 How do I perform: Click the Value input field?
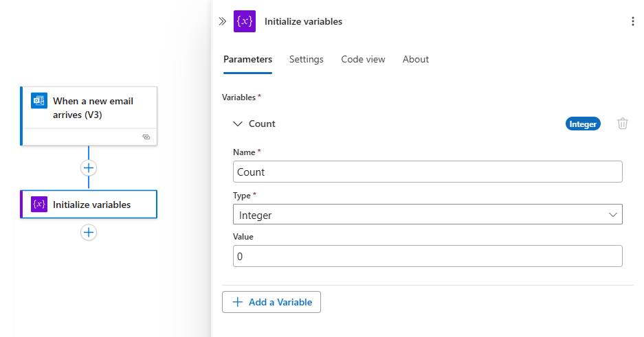[428, 256]
